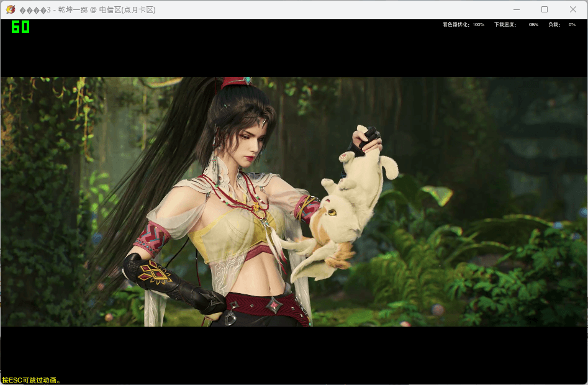Maximize the game window
Screen dimensions: 588x385
click(545, 9)
